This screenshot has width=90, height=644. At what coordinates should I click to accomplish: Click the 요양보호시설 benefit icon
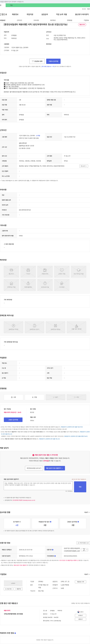click(45, 285)
